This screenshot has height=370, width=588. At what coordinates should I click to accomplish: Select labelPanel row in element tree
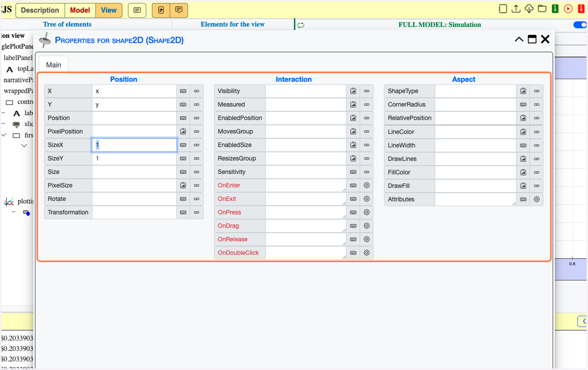coord(18,57)
